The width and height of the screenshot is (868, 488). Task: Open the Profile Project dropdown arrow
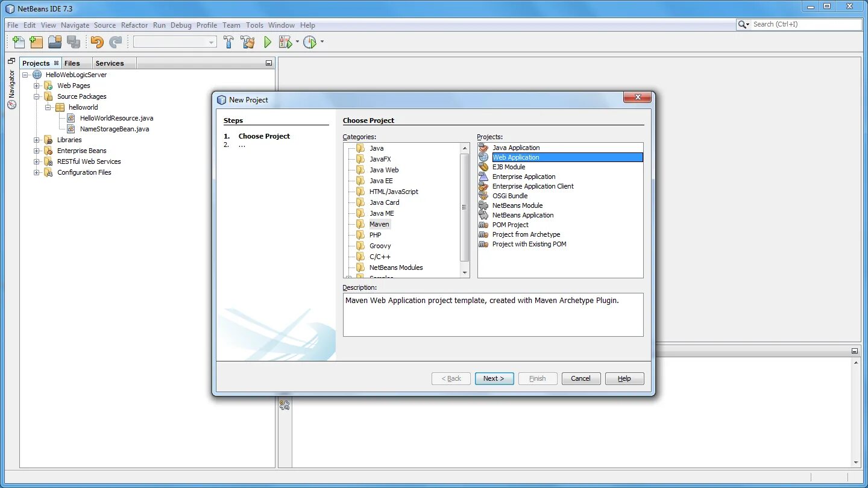322,42
